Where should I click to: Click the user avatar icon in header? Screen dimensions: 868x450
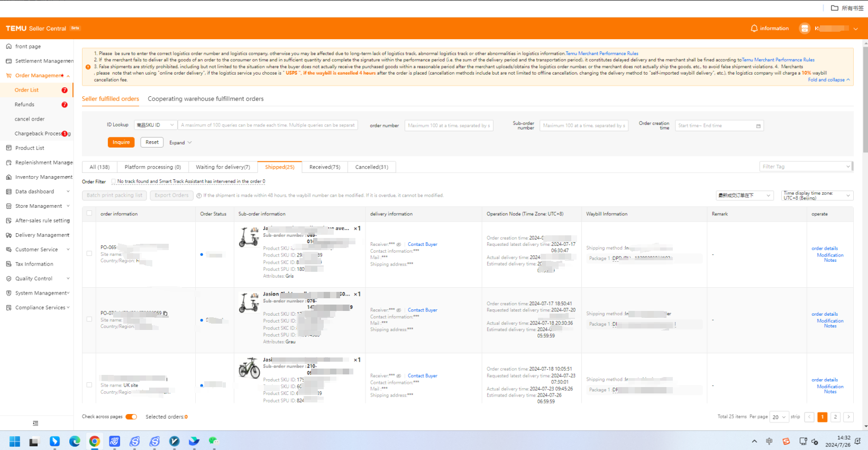coord(804,29)
